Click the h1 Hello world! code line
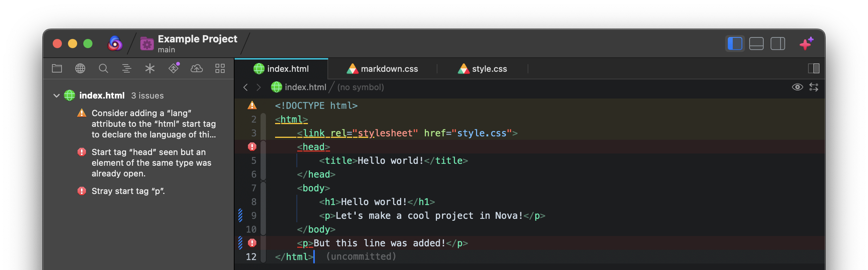Image resolution: width=868 pixels, height=270 pixels. point(377,202)
